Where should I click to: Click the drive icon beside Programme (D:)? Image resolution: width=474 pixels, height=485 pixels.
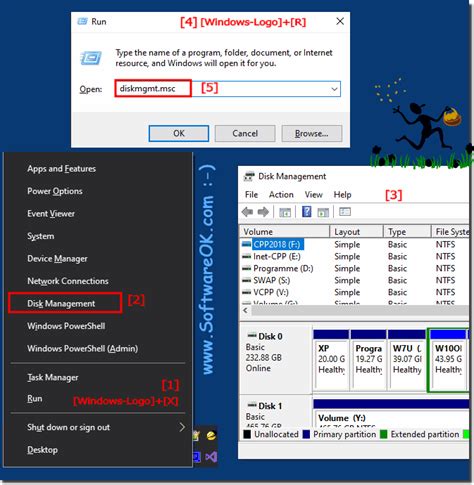pyautogui.click(x=247, y=268)
